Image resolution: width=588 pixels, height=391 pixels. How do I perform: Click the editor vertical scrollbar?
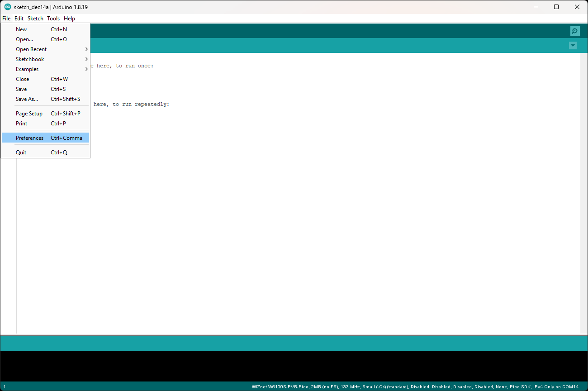(x=584, y=194)
